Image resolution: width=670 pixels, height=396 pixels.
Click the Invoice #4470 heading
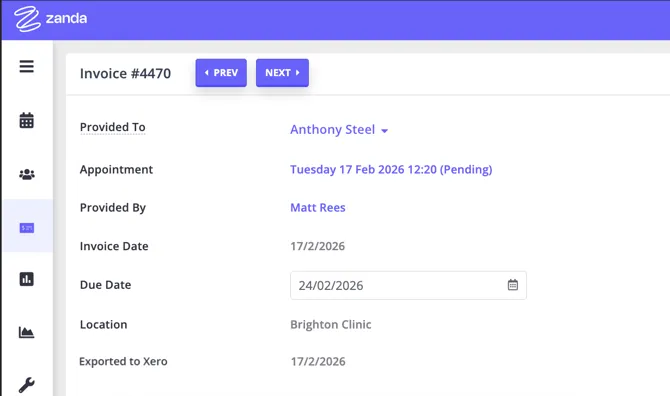[125, 73]
